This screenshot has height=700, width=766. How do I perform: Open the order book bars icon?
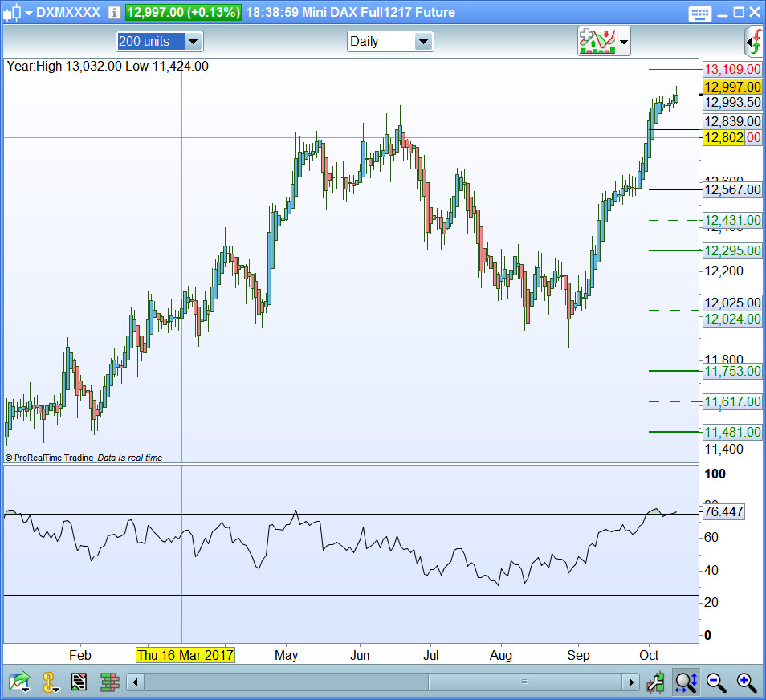tap(110, 682)
